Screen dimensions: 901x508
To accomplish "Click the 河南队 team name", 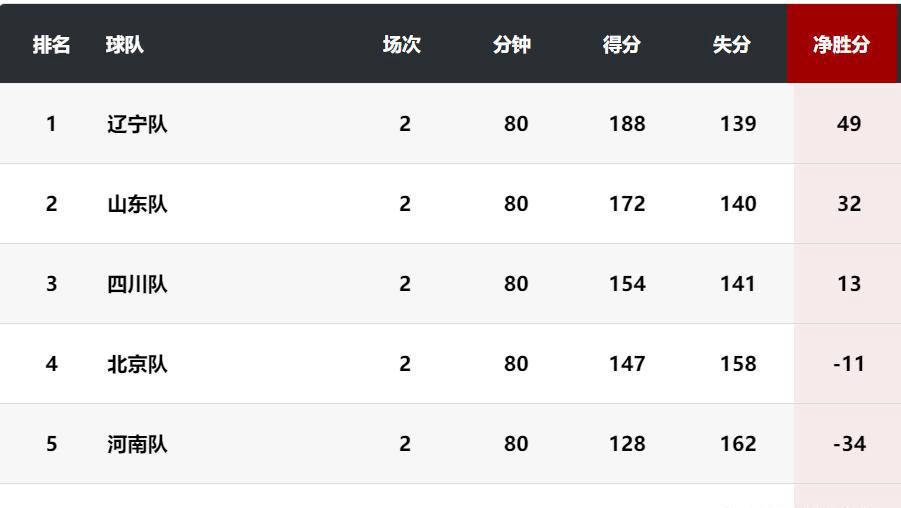I will point(137,444).
